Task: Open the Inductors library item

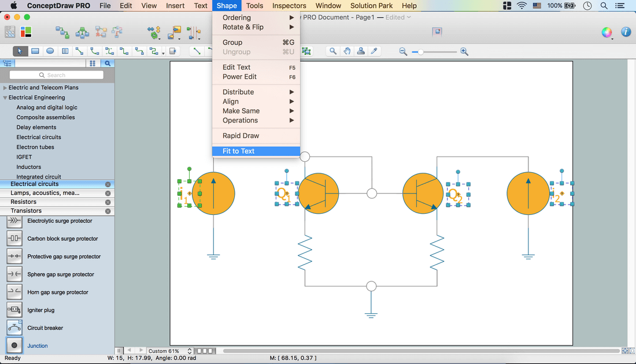Action: tap(28, 167)
